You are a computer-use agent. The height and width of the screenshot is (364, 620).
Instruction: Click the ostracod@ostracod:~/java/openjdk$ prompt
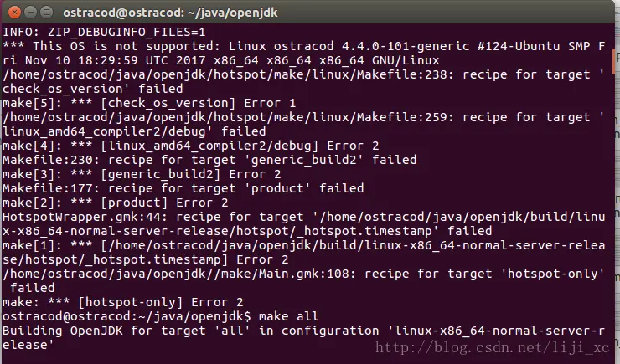(127, 316)
